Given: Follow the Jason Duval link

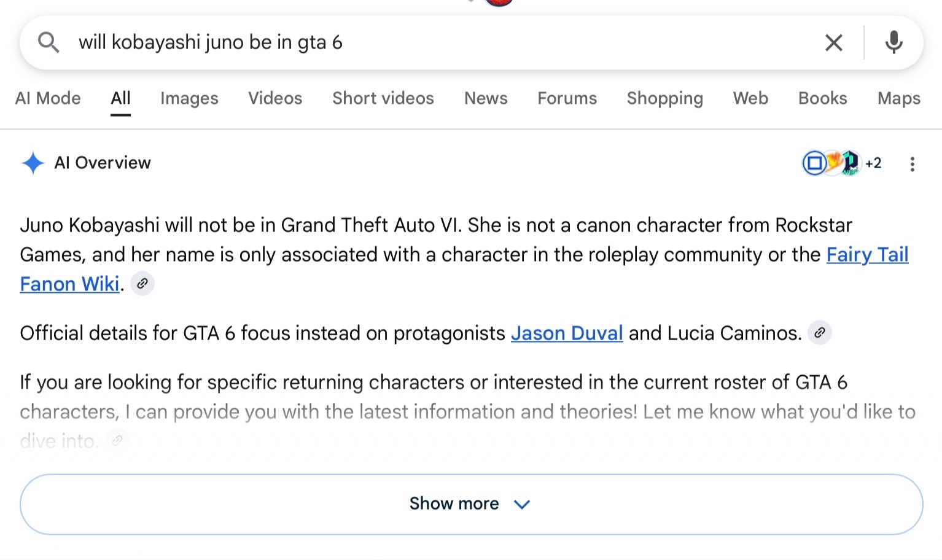Looking at the screenshot, I should tap(567, 333).
